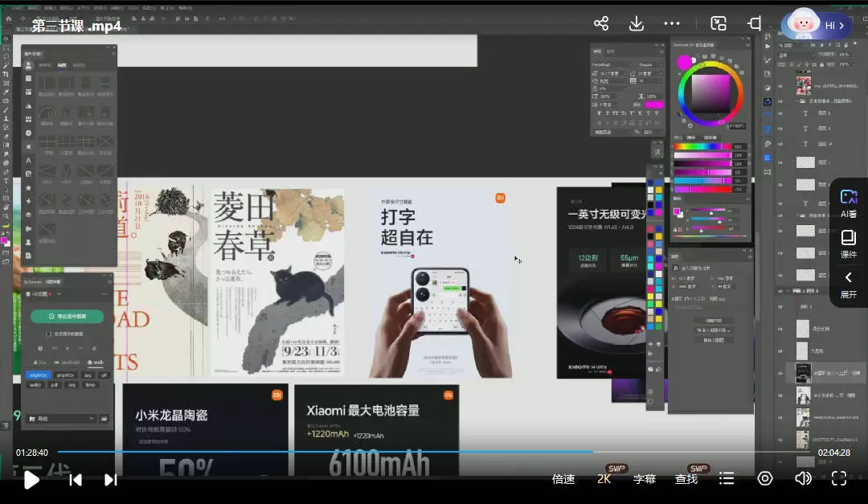Click the folder button beside 导出 dropdown
The height and width of the screenshot is (504, 868).
point(104,419)
